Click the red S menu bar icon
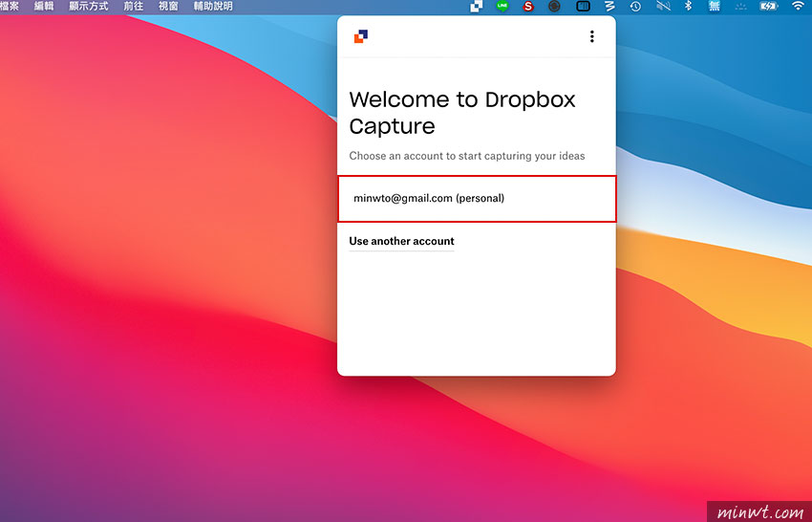This screenshot has width=812, height=522. pyautogui.click(x=528, y=7)
